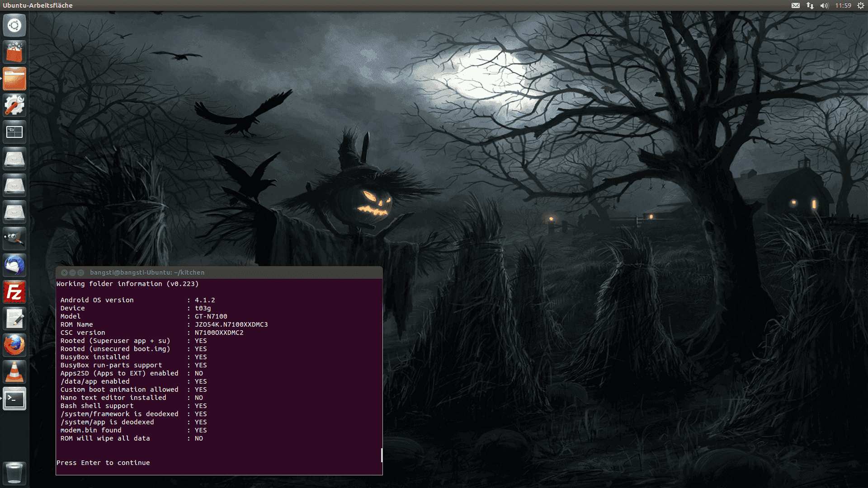This screenshot has width=868, height=488.
Task: Click 'Rooted (unsecured boot.img)' row
Action: click(x=133, y=349)
